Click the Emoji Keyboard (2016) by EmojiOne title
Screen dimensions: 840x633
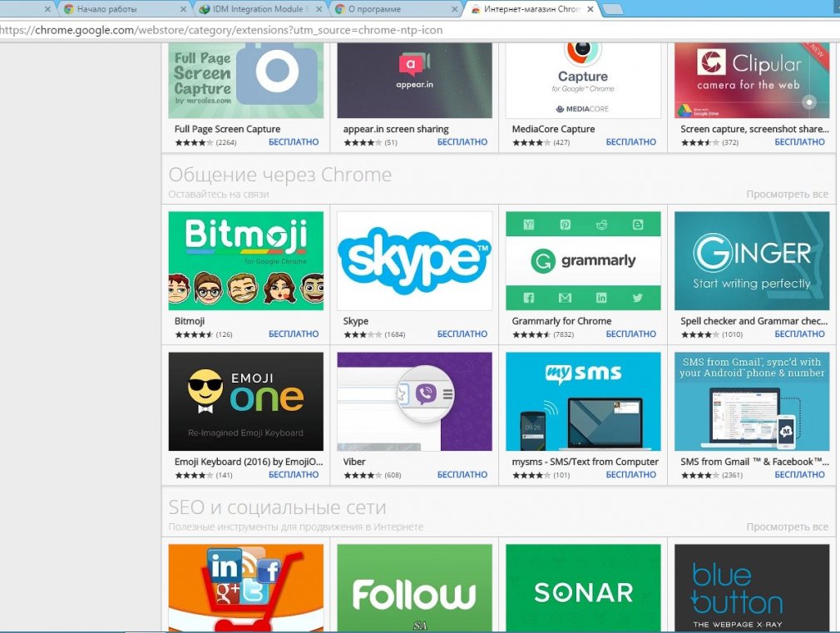(x=249, y=462)
